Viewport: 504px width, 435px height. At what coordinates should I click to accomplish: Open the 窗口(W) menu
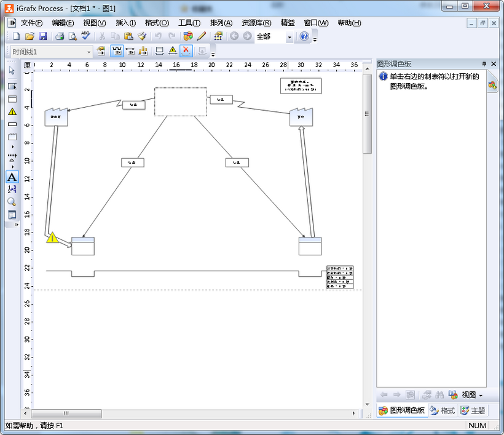tap(317, 23)
